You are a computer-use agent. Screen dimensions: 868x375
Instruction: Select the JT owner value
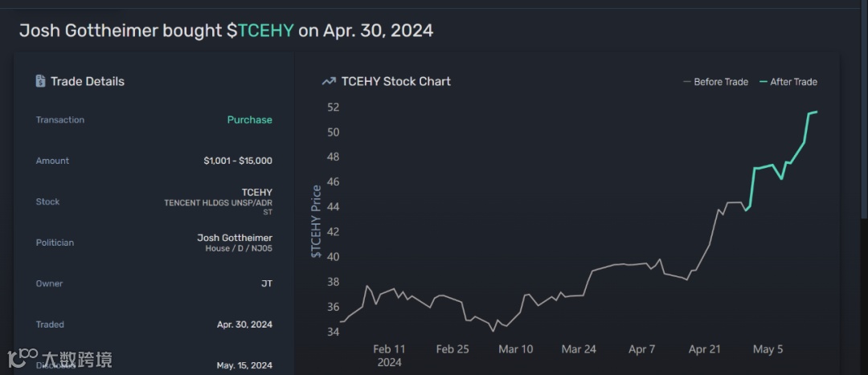click(264, 283)
